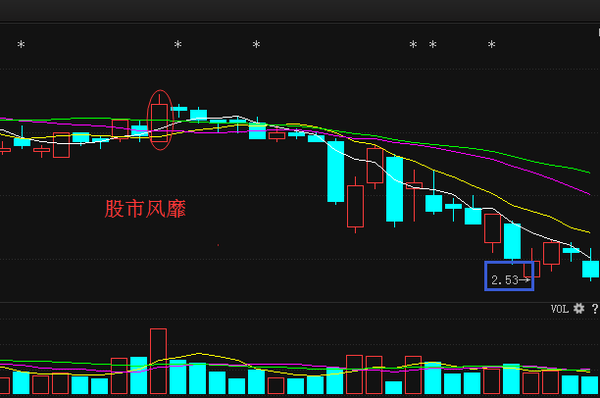The width and height of the screenshot is (600, 398).
Task: Click the tallest cyan volume bar
Action: coord(139,375)
